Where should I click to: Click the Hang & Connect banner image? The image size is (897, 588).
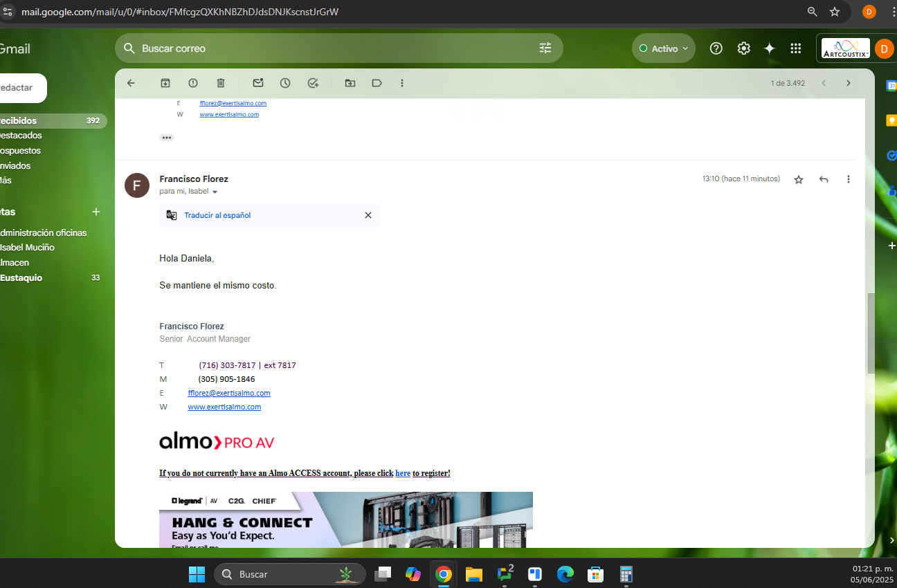click(346, 520)
